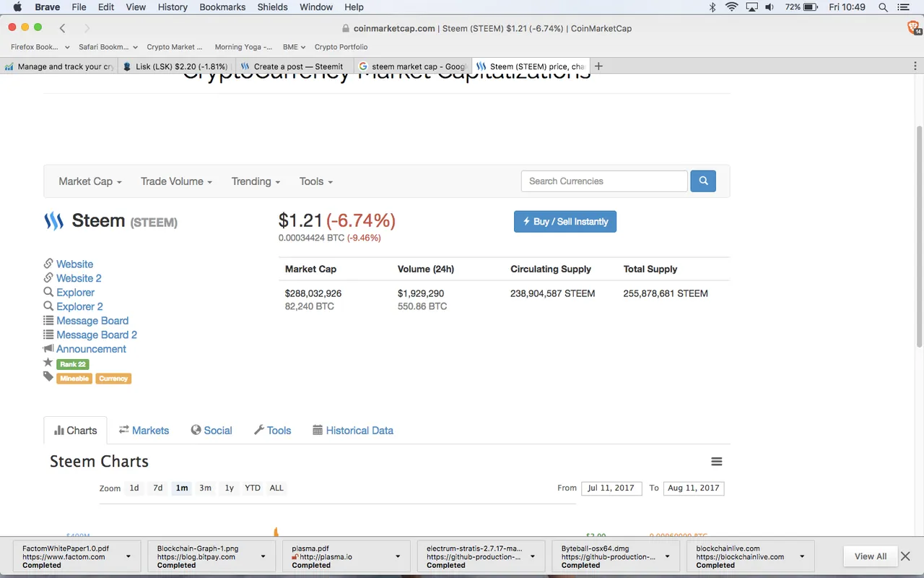Click the Wi-Fi status icon
Screen dimensions: 924x578
point(731,7)
